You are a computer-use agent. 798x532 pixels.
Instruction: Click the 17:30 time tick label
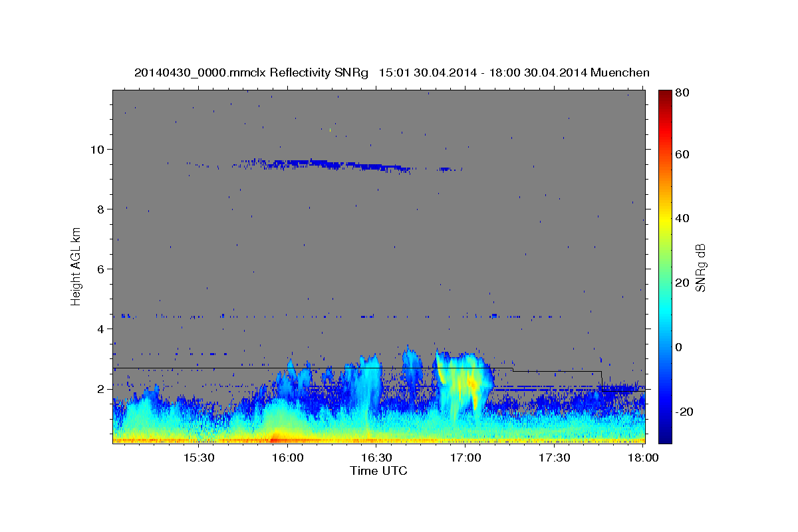point(554,458)
